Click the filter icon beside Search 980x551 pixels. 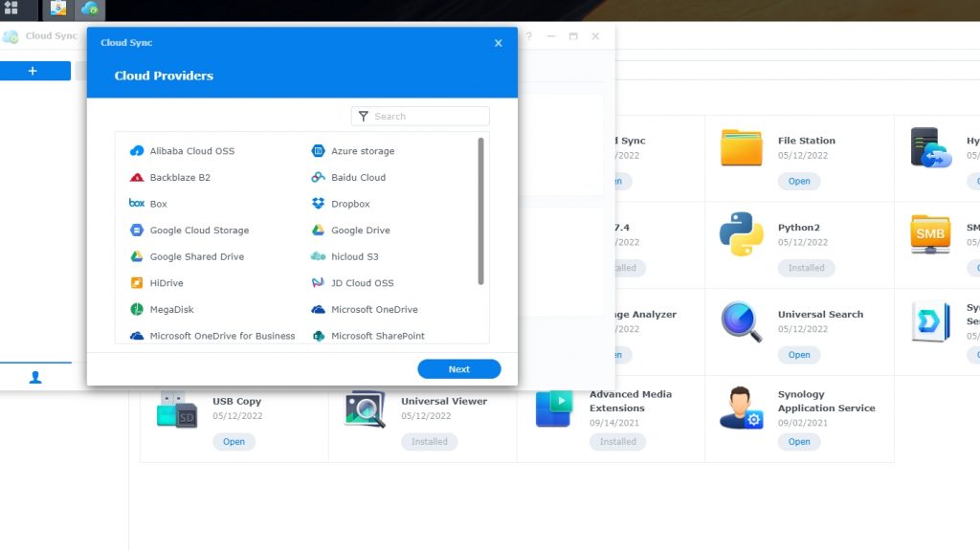click(363, 116)
